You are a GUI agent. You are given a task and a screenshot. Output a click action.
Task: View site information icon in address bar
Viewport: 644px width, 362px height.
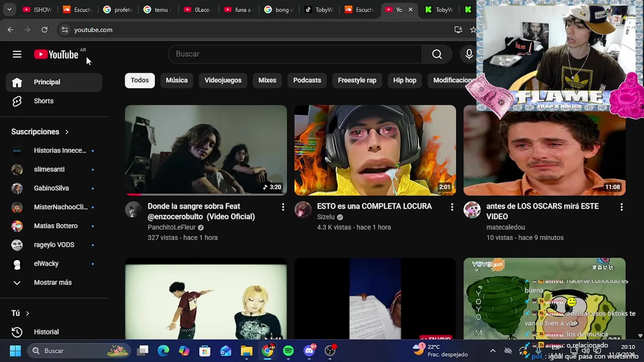point(64,30)
